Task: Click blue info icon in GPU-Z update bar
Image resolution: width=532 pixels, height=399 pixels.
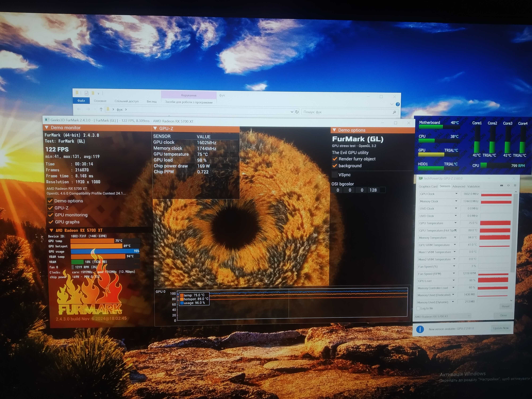Action: (420, 329)
